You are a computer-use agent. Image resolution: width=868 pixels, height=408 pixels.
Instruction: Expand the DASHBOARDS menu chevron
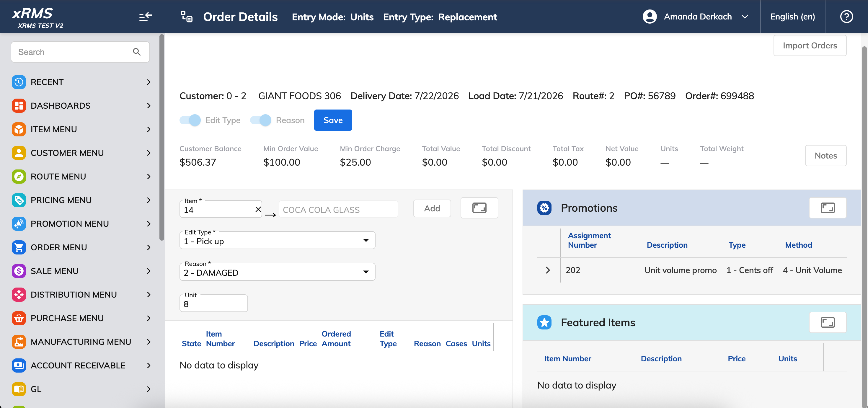pos(149,105)
